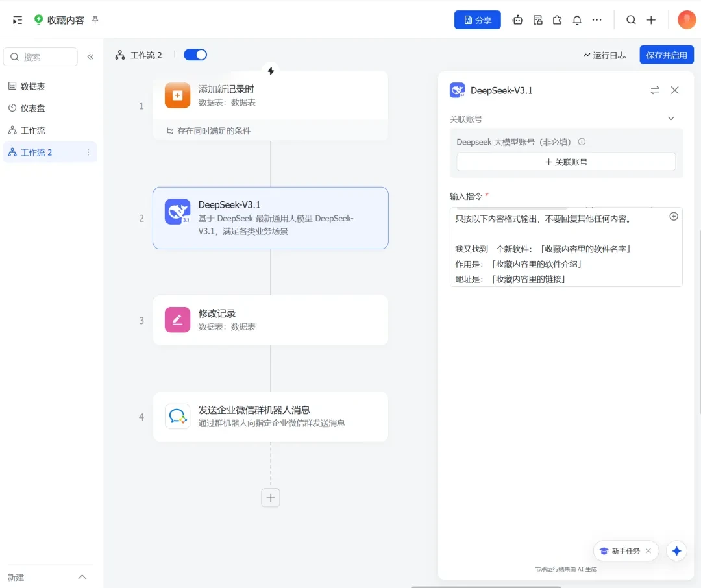Click 保存并启用 button

(x=667, y=55)
